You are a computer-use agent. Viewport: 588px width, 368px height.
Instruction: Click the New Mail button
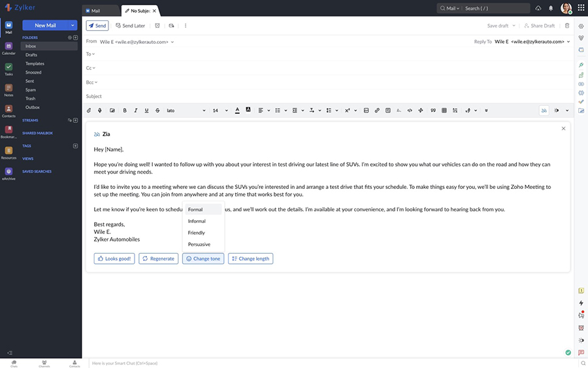click(x=45, y=25)
